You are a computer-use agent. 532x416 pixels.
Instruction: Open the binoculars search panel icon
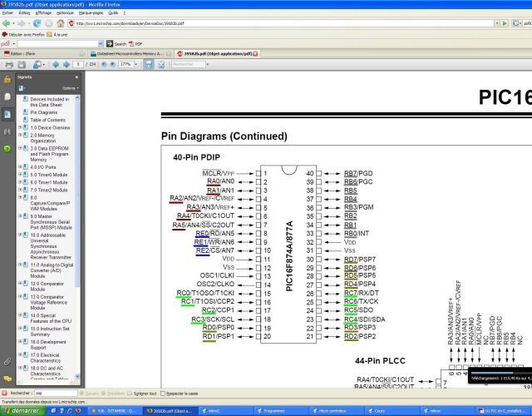(7, 131)
